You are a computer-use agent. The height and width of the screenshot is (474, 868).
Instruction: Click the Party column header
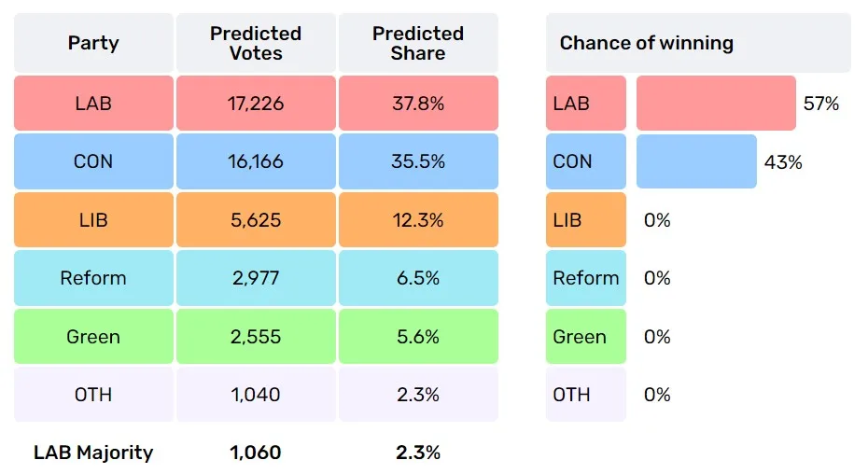pyautogui.click(x=93, y=43)
